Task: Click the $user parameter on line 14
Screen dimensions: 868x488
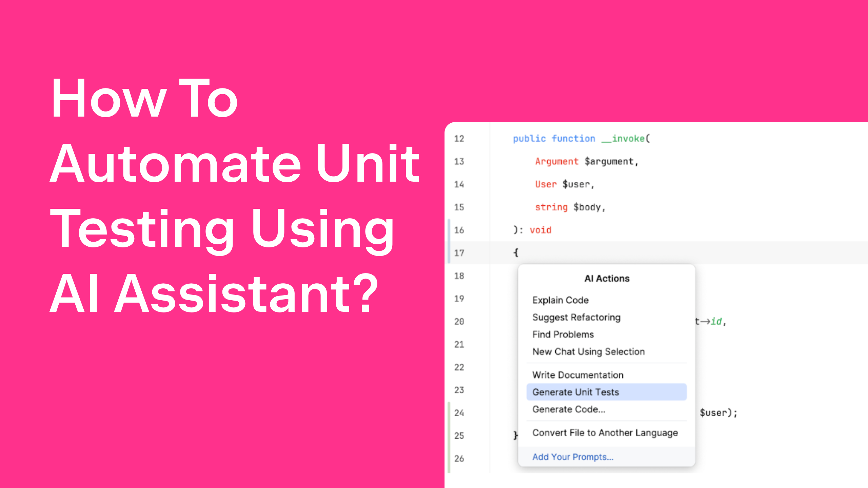Action: tap(576, 184)
